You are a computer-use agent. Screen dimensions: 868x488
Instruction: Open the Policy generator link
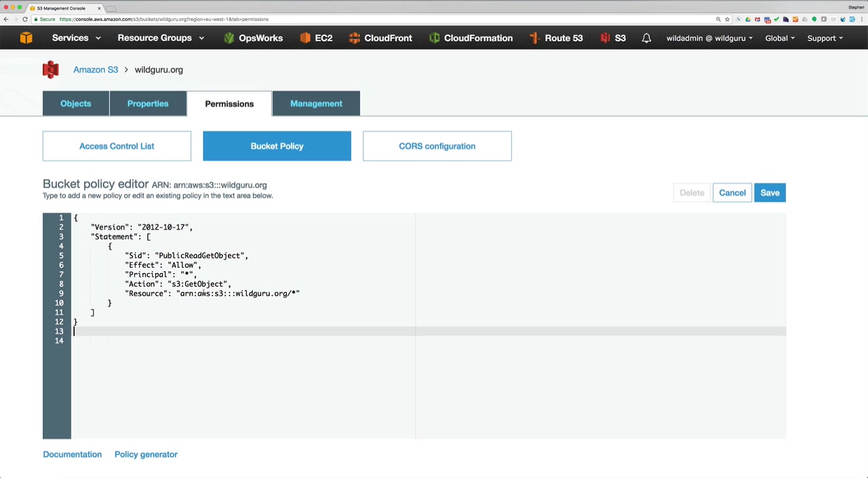pos(146,455)
